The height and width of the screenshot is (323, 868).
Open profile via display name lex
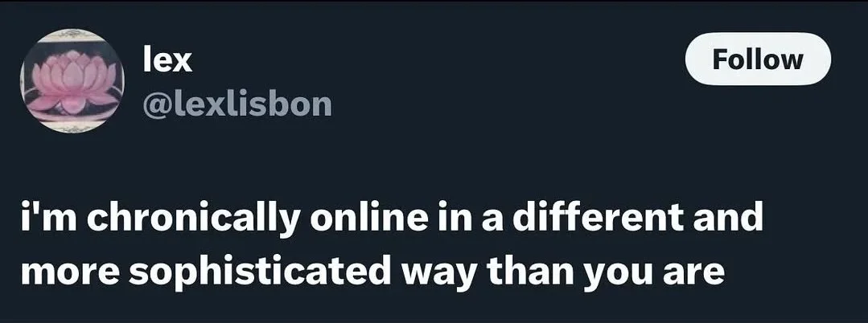[167, 59]
